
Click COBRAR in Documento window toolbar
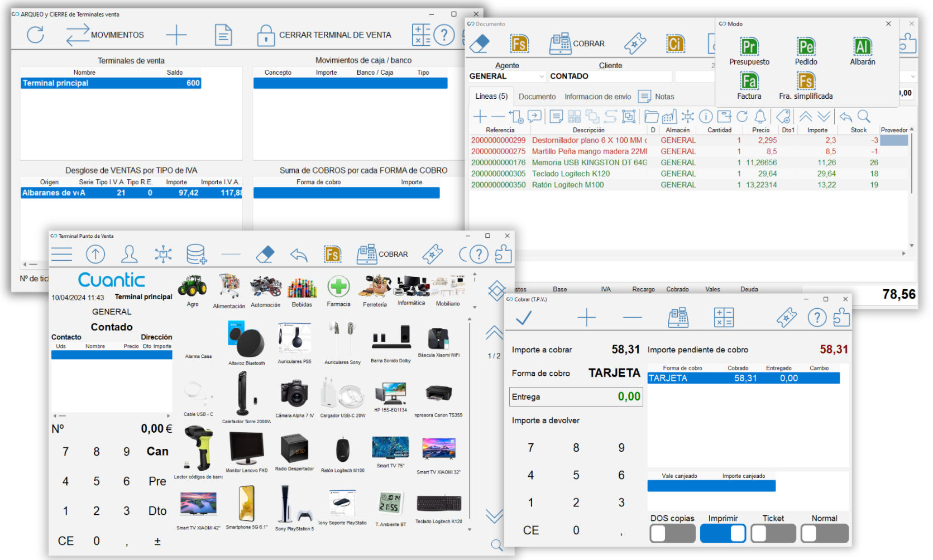coord(577,44)
